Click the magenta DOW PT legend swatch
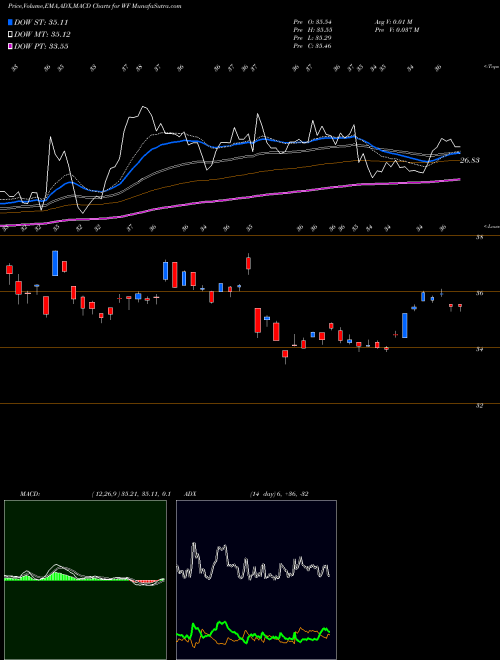This screenshot has height=660, width=500. tap(10, 47)
